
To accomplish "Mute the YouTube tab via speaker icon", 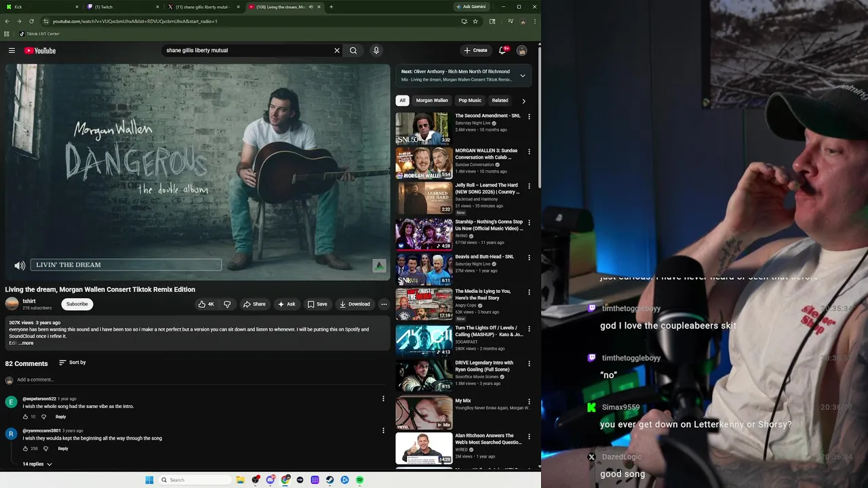I will (x=311, y=7).
